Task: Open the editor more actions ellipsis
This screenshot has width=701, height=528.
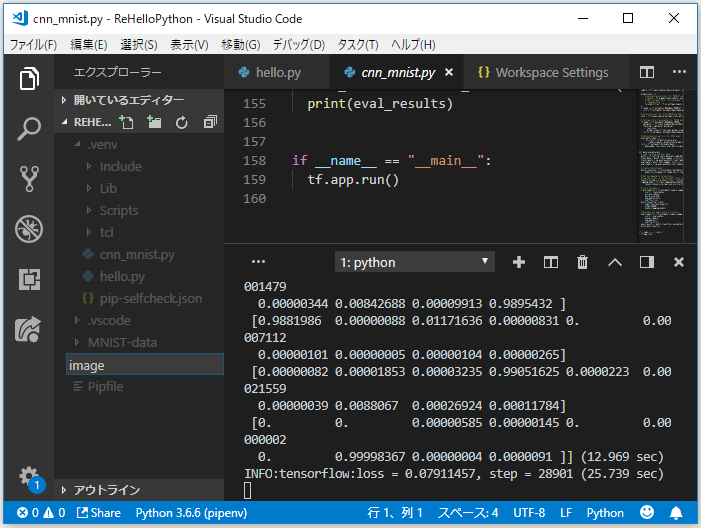Action: point(679,72)
